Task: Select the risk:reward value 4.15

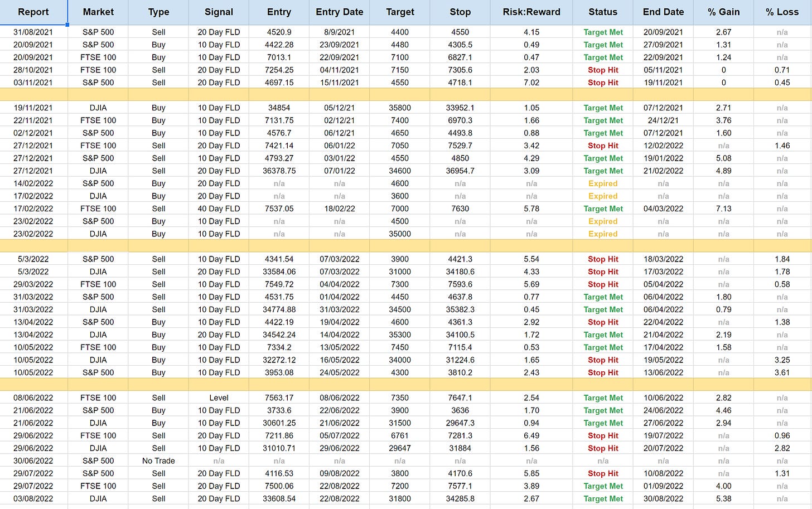Action: coord(531,32)
